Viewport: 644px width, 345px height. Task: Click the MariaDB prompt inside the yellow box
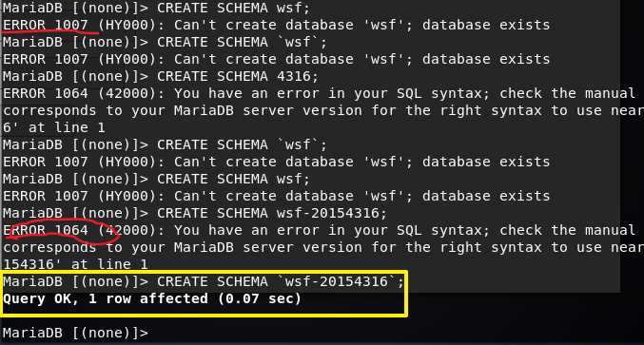point(75,281)
